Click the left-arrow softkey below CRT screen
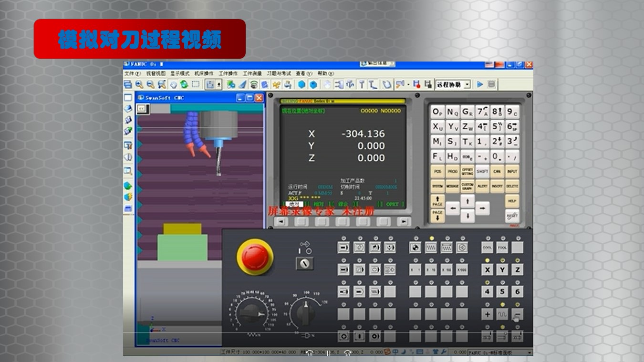 pos(281,222)
